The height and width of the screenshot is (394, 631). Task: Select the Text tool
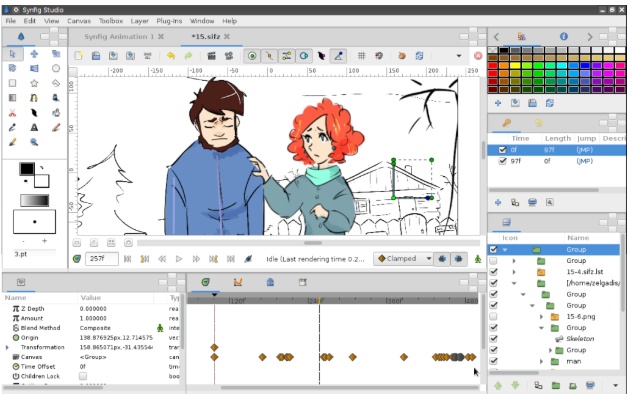34,128
